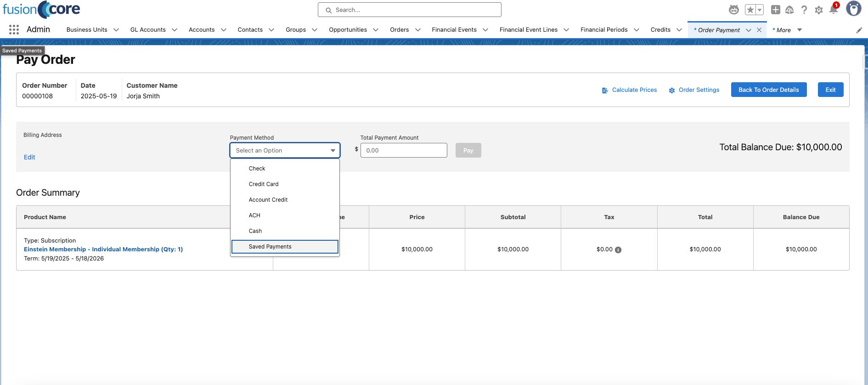Image resolution: width=868 pixels, height=385 pixels.
Task: Click the Calculate Prices link
Action: click(x=634, y=90)
